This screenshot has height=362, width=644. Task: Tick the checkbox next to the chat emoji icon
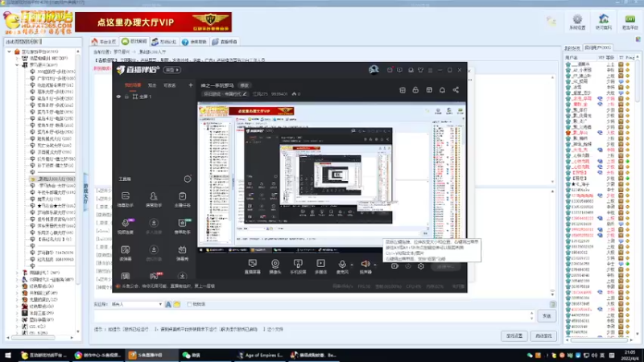tap(189, 304)
